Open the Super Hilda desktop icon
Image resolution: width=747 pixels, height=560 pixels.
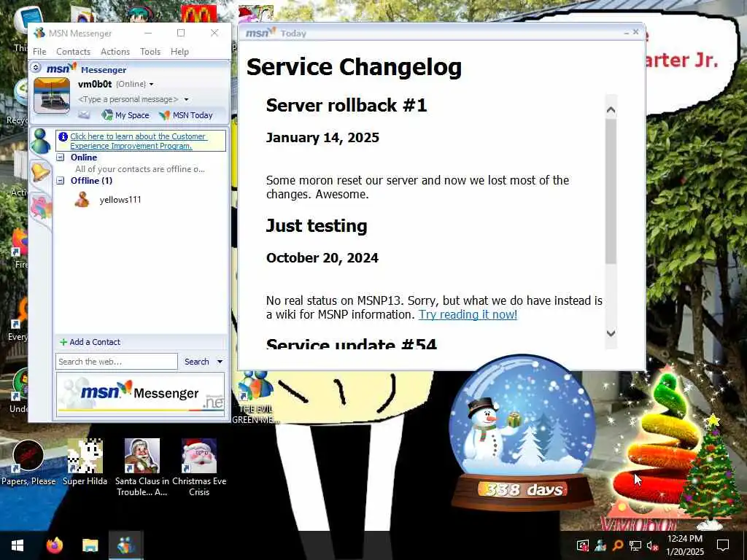pos(85,462)
